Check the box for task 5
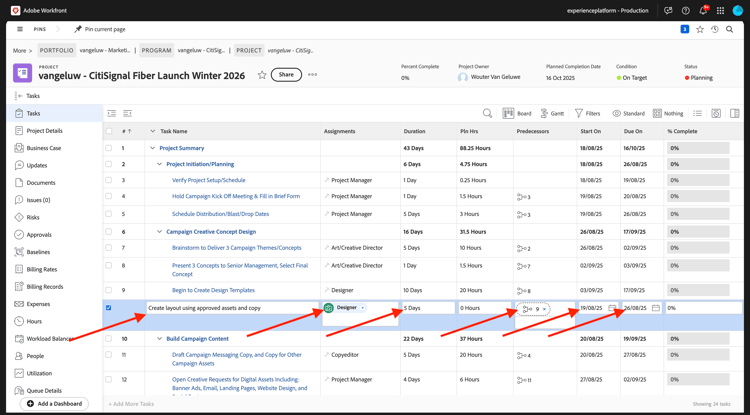 click(x=109, y=214)
